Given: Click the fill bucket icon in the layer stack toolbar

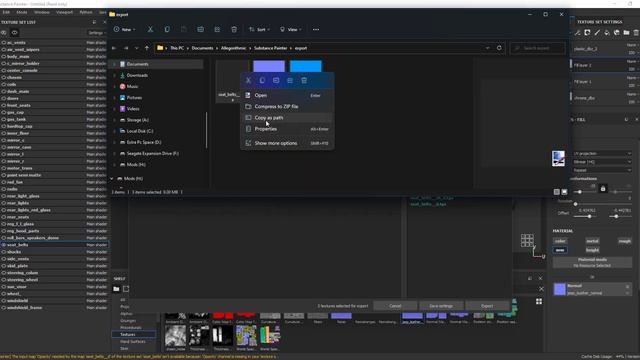Looking at the screenshot, I should tap(607, 33).
